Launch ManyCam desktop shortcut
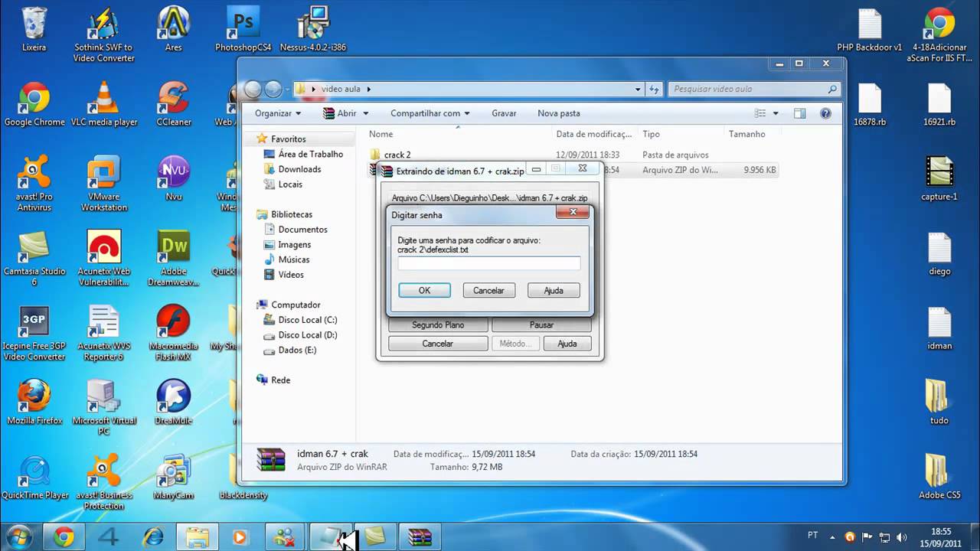Viewport: 980px width, 551px height. (174, 478)
